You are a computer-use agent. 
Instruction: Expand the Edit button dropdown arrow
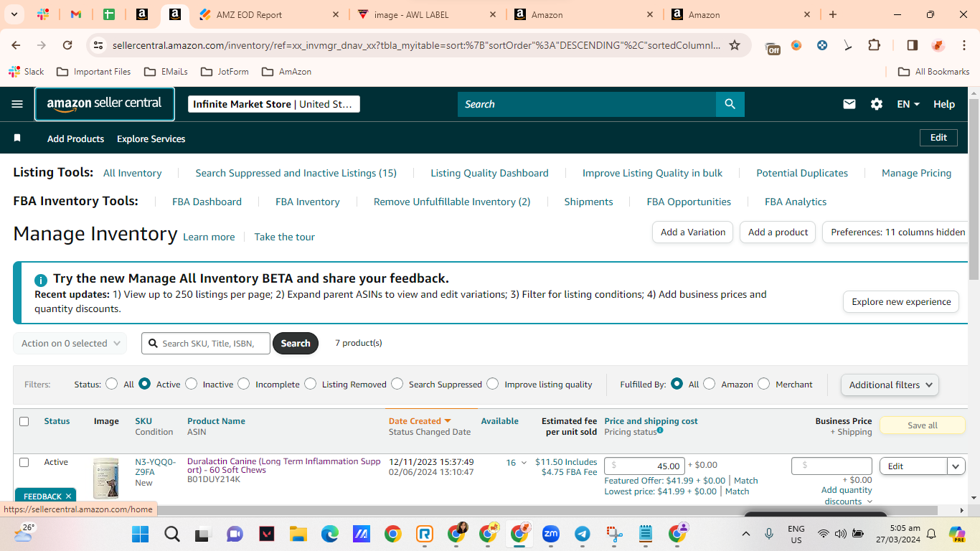[x=956, y=466]
